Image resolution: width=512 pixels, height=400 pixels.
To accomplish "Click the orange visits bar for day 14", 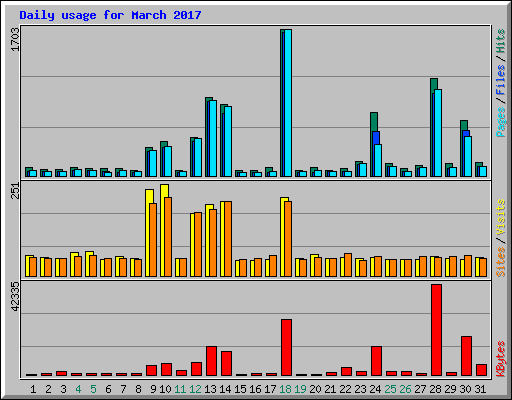I will [228, 239].
